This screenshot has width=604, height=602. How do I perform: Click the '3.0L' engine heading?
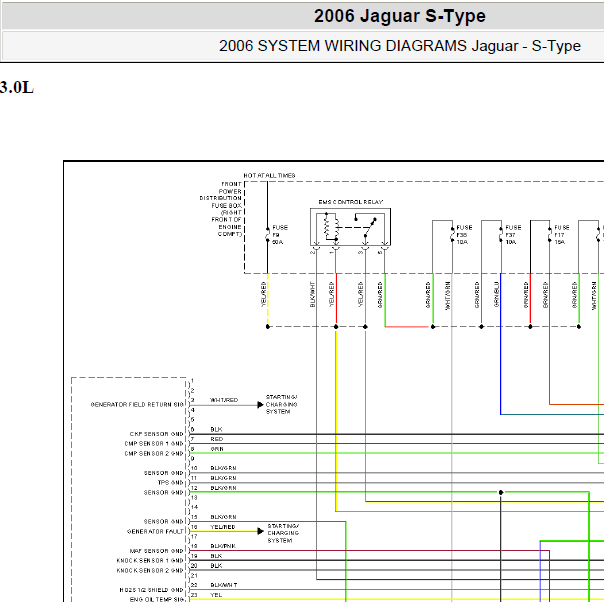pyautogui.click(x=17, y=87)
